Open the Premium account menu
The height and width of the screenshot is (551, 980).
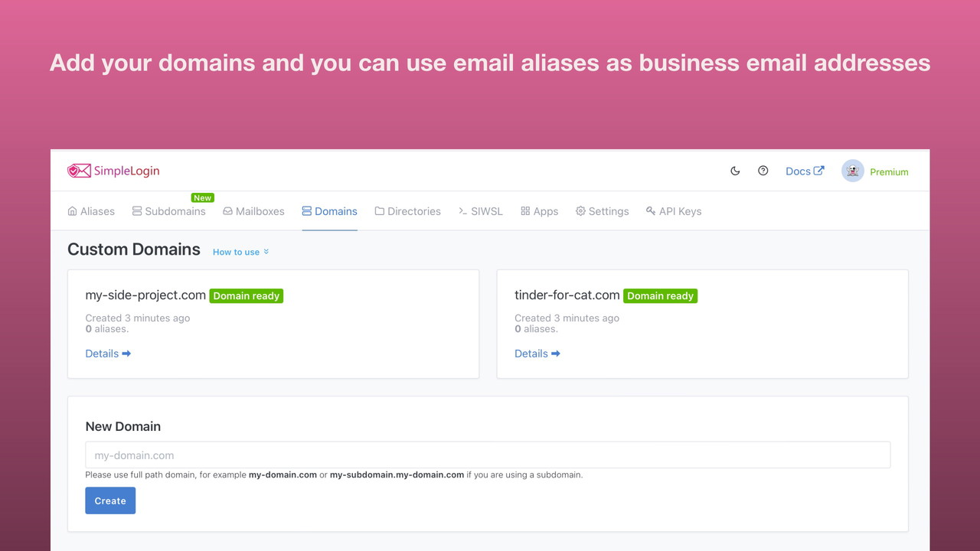click(x=889, y=172)
